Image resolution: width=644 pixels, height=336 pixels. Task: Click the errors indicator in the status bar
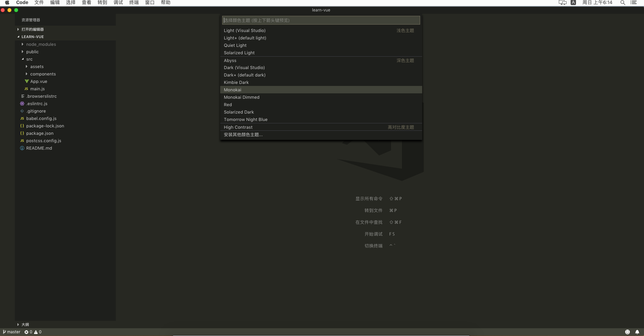point(27,332)
